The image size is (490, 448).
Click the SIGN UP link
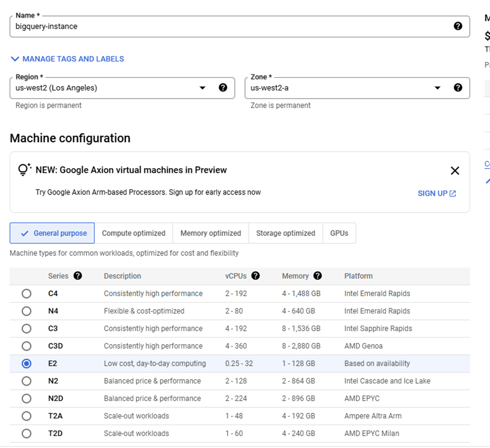click(x=436, y=193)
